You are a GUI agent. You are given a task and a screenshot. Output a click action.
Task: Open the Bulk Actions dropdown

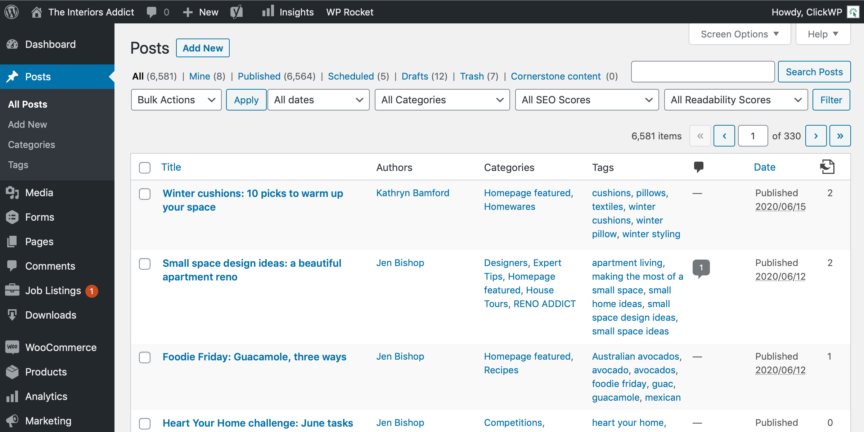[x=177, y=100]
